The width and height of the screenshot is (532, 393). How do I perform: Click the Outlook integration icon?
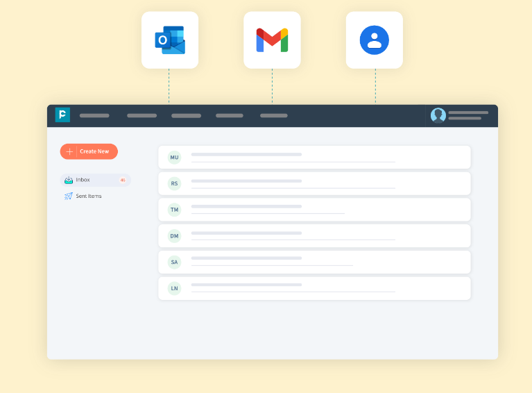[x=170, y=40]
